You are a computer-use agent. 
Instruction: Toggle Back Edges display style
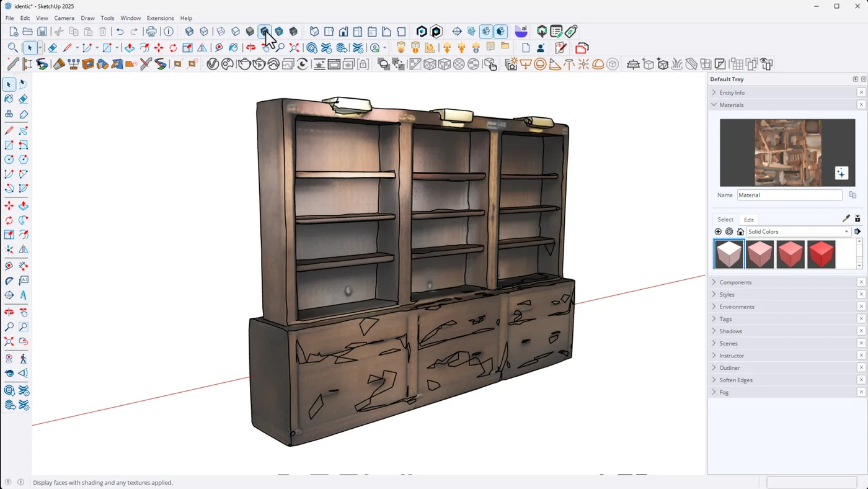tap(204, 32)
